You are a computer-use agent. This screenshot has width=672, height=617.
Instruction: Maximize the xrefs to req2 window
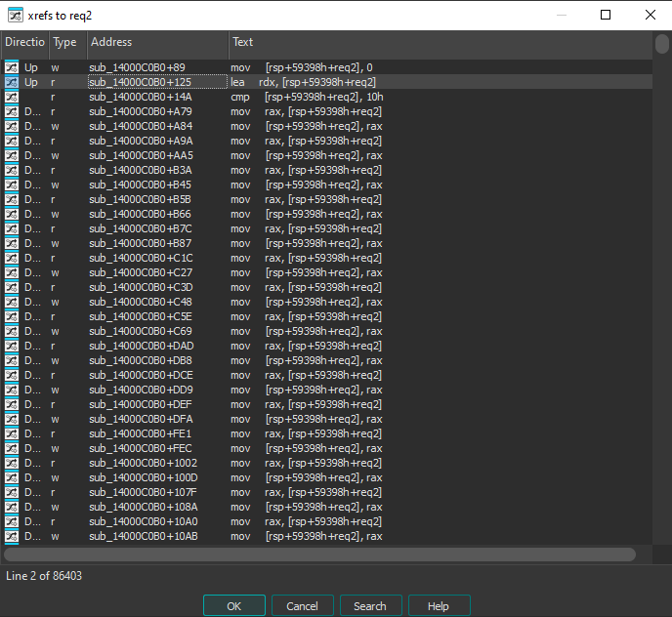click(x=606, y=15)
